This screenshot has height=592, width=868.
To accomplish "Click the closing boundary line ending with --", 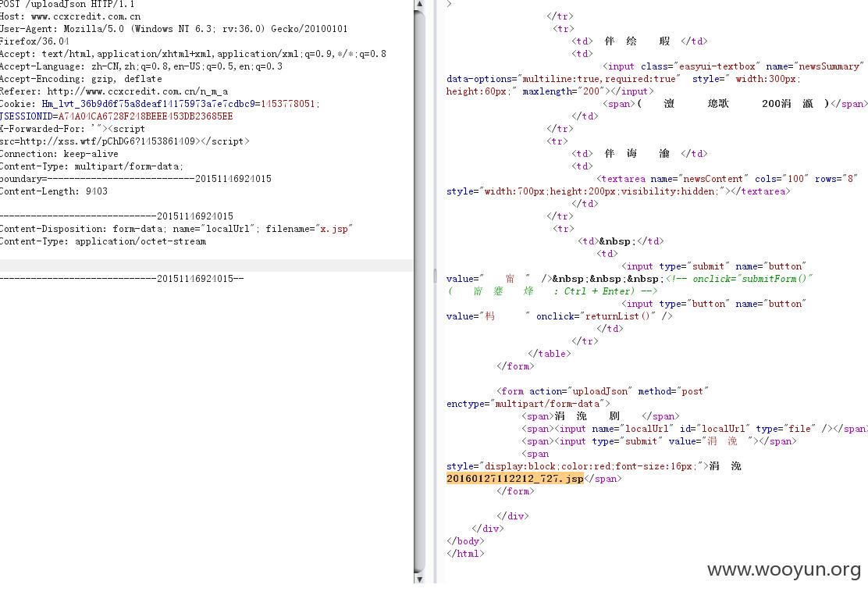I will pyautogui.click(x=122, y=279).
